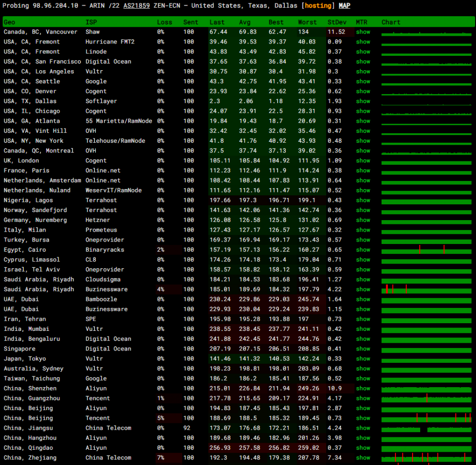Show MTR for Dubai Bamboozle row
Image resolution: width=476 pixels, height=465 pixels.
363,299
